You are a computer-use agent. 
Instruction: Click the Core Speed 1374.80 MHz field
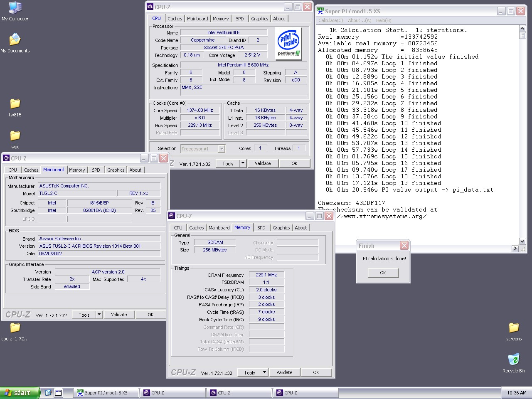(200, 110)
